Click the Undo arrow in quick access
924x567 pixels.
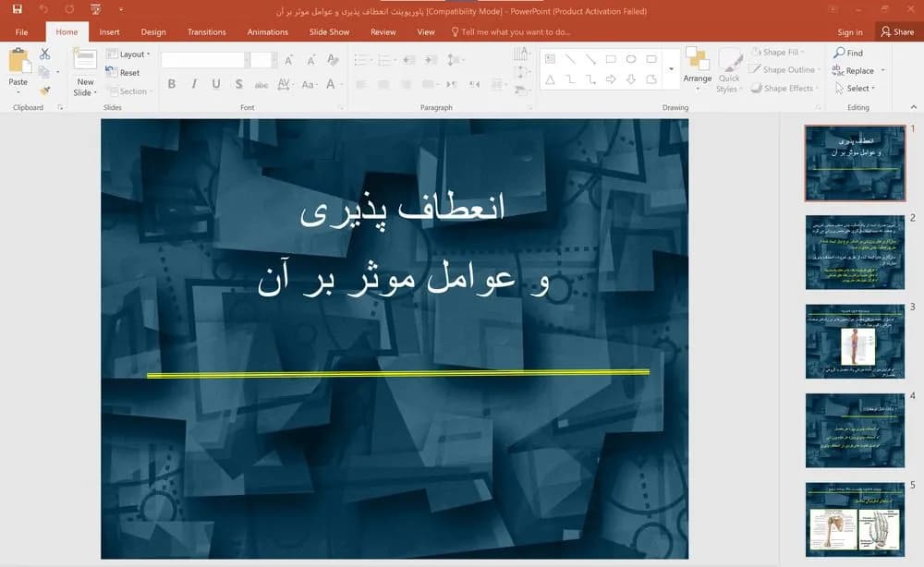[43, 9]
